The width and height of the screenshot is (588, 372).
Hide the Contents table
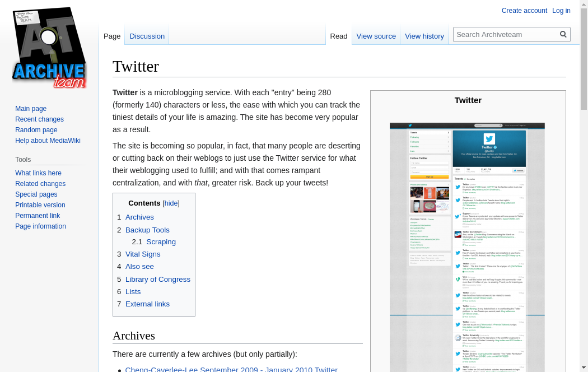171,203
